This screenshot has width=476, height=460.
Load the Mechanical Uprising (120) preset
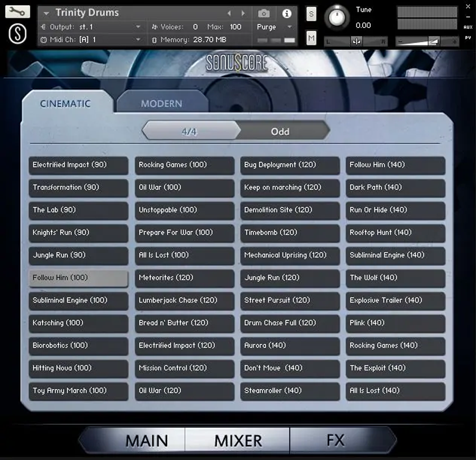[290, 255]
